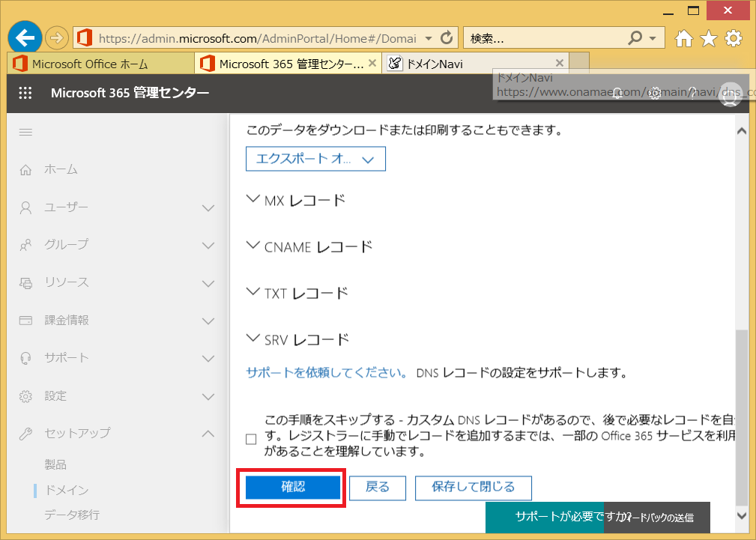Click the groups icon beside グループ

[x=25, y=245]
